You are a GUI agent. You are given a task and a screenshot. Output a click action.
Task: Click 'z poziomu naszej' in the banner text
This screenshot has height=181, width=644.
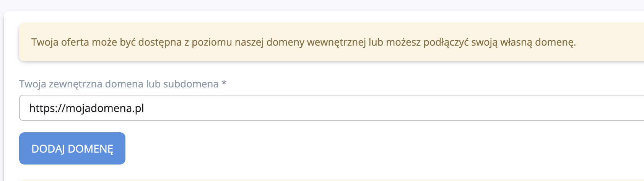tap(224, 42)
